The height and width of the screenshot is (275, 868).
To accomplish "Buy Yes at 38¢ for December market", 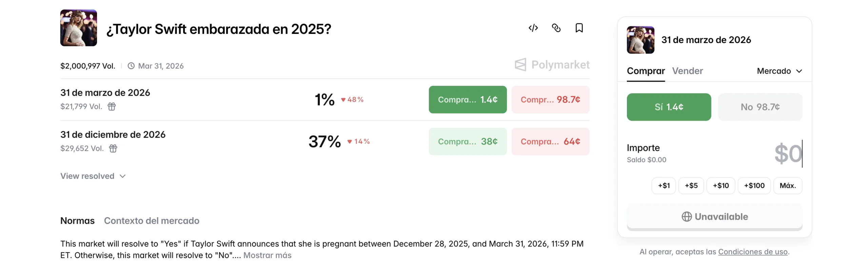I will [x=467, y=141].
